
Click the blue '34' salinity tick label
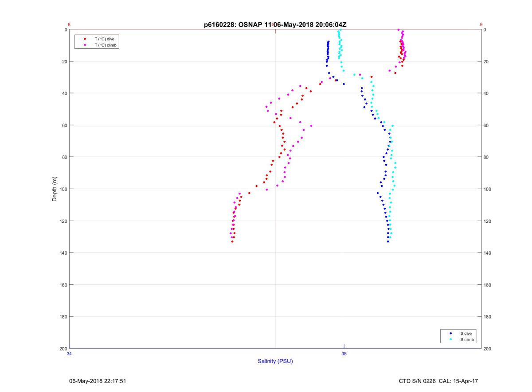[69, 353]
